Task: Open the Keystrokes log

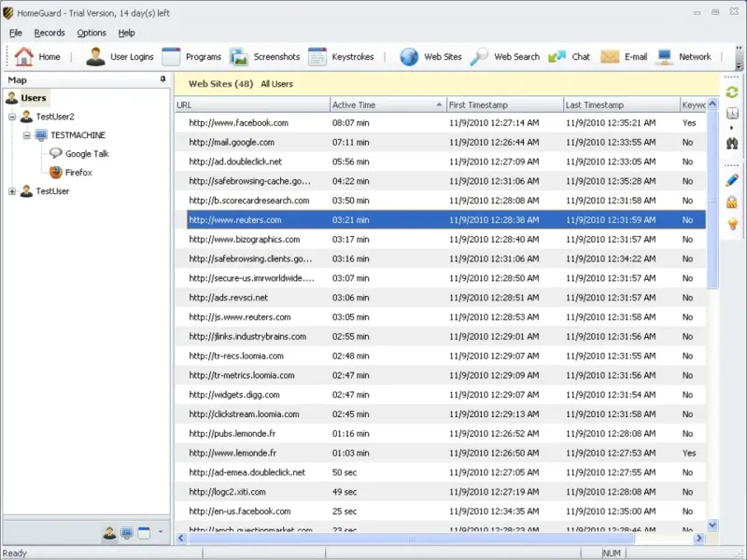Action: click(342, 57)
